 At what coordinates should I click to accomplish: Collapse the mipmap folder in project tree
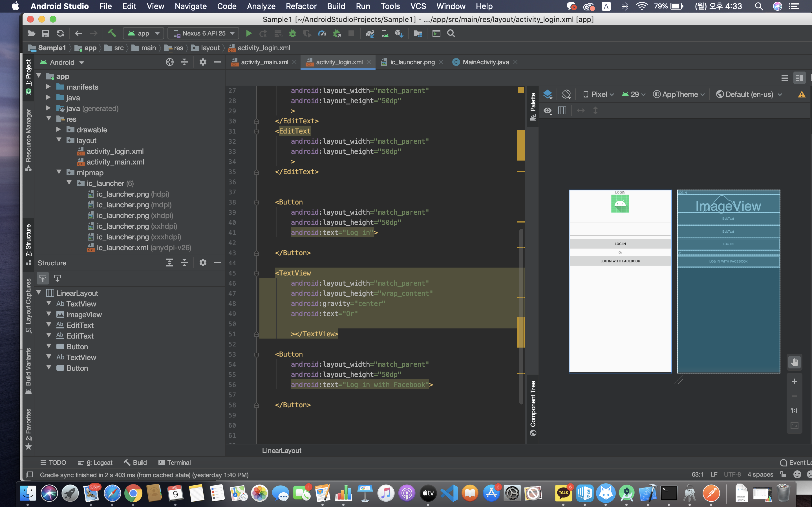point(59,172)
